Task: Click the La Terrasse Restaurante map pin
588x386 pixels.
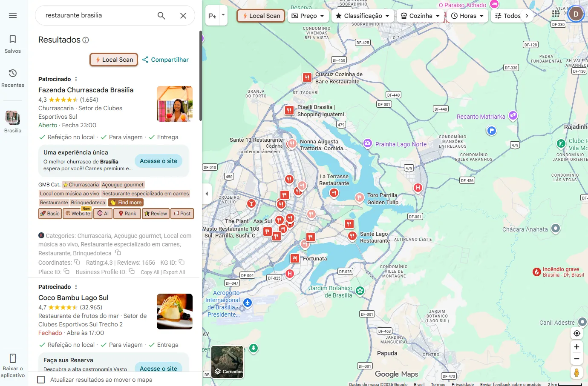Action: (x=334, y=193)
